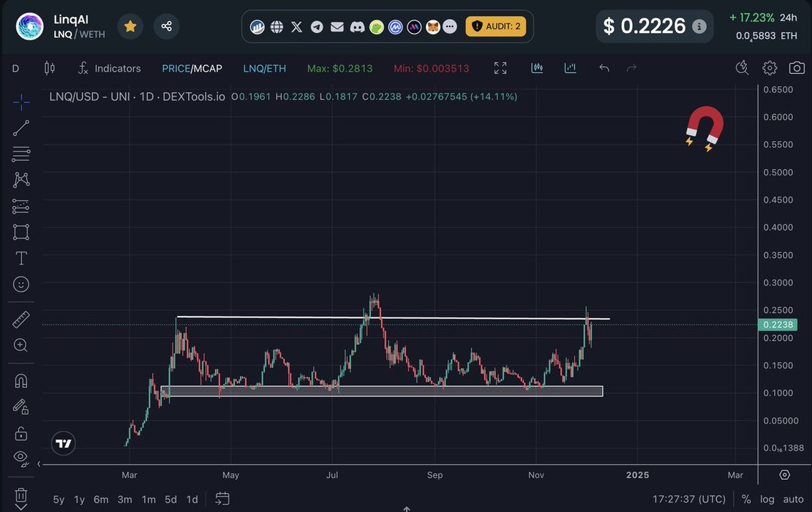
Task: Toggle magnet mode in drawing sidebar
Action: (x=21, y=381)
